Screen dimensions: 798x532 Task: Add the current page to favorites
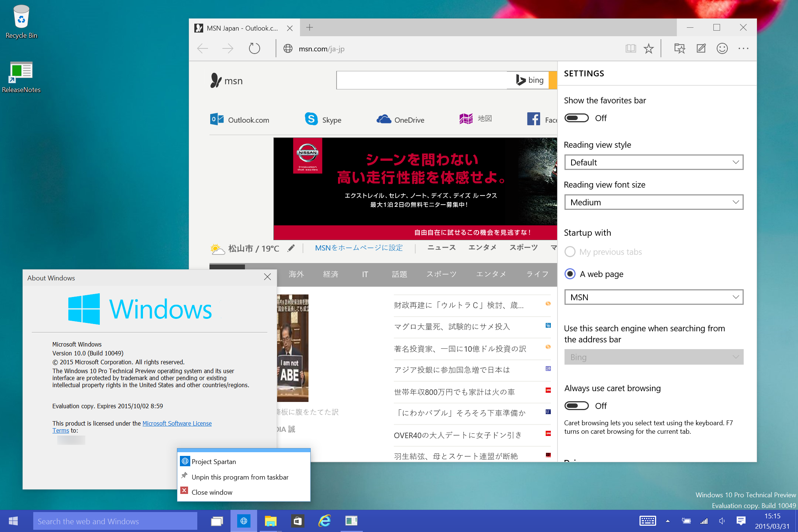[649, 48]
